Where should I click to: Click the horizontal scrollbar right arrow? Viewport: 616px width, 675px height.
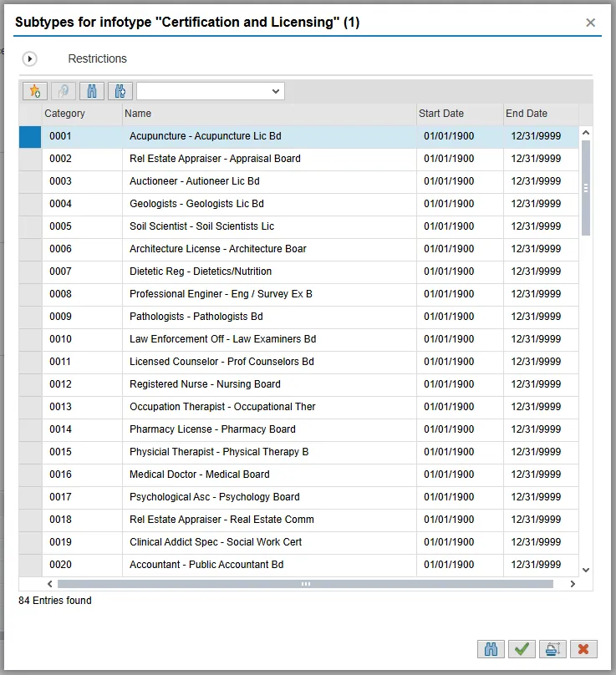(573, 584)
